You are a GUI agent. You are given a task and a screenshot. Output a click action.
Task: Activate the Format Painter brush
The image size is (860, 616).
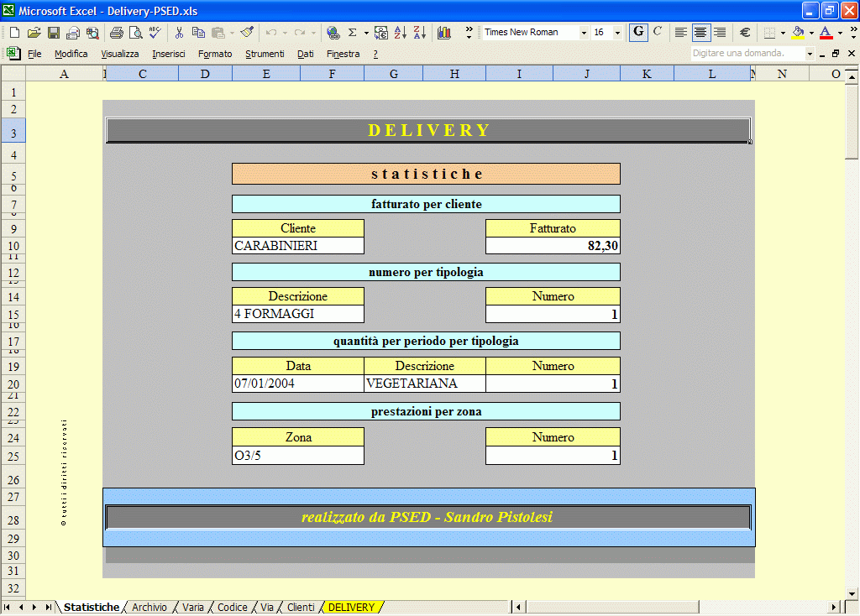[x=248, y=33]
